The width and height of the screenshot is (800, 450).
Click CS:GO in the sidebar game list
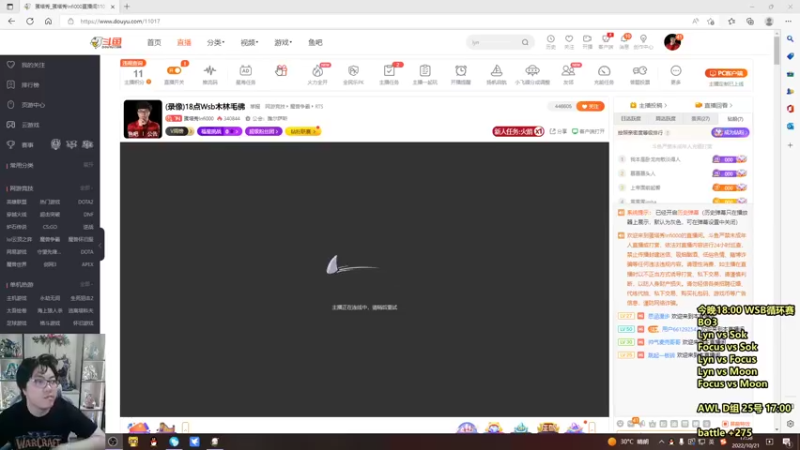[50, 227]
